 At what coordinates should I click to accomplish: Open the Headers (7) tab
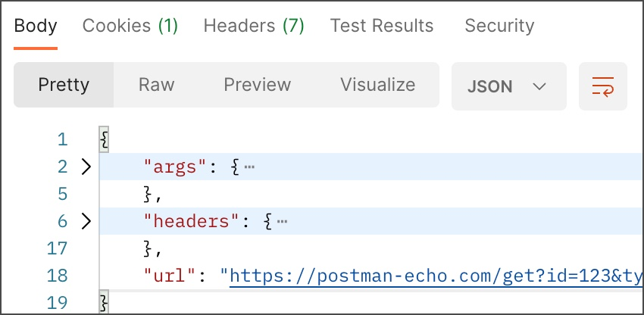(x=254, y=26)
